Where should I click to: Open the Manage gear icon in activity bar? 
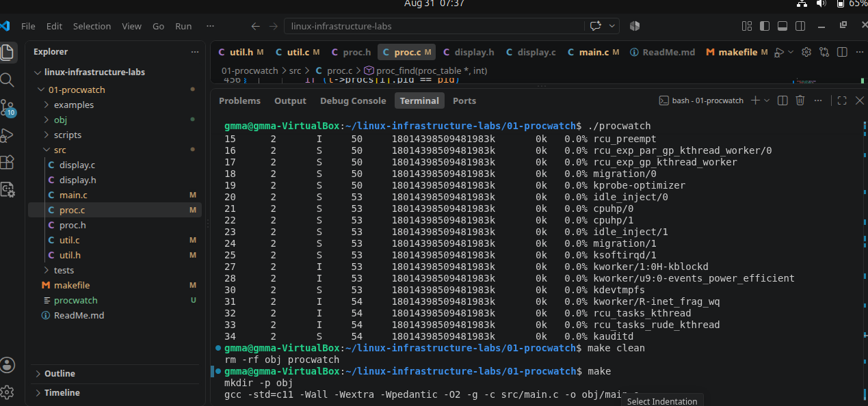coord(8,392)
